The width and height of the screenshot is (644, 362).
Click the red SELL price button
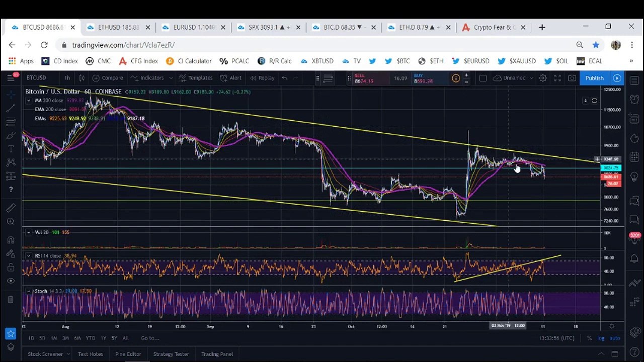point(371,78)
